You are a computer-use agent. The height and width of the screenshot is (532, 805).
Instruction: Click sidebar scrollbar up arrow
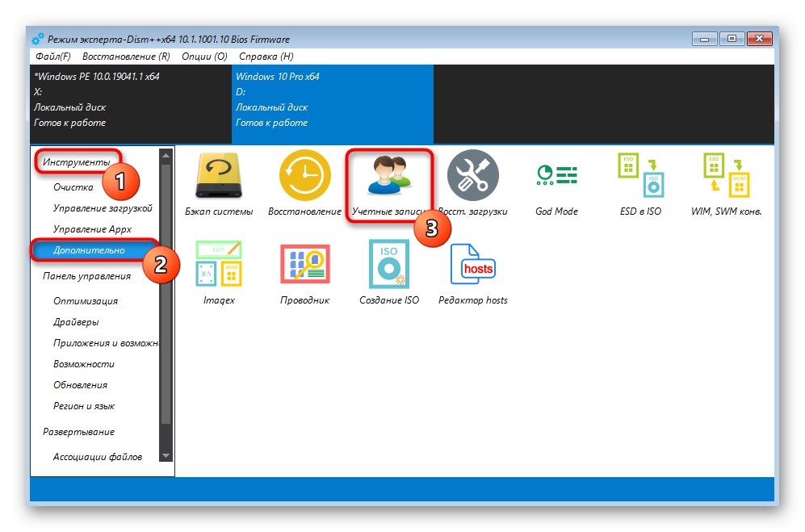click(166, 154)
